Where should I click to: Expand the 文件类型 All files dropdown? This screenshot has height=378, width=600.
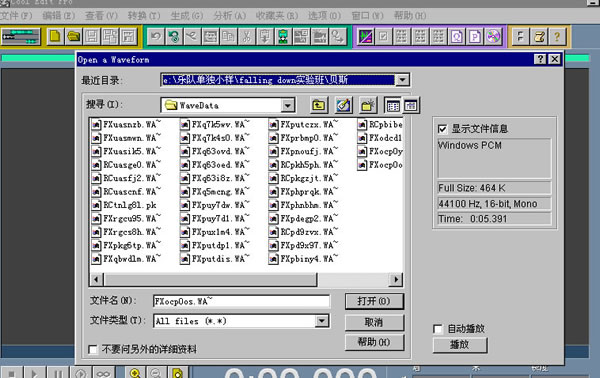coord(322,321)
